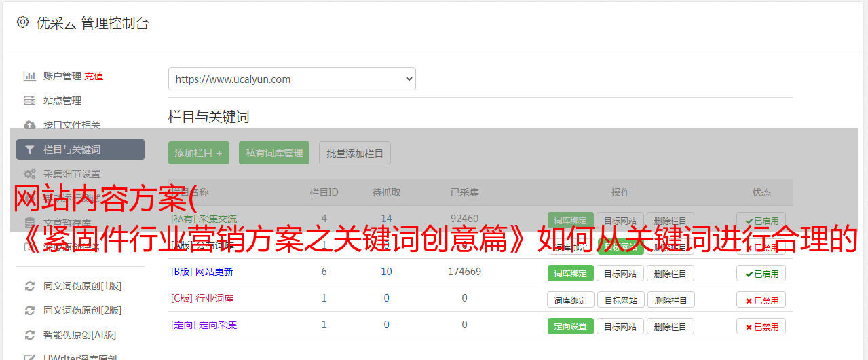868x360 pixels.
Task: Toggle 已禁用 status for 行业词库 row
Action: [x=761, y=300]
